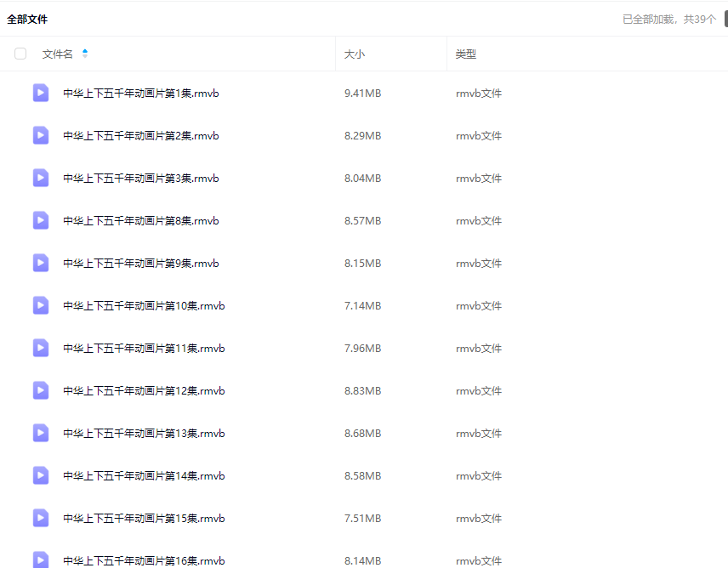728x568 pixels.
Task: Click video icon for 第12集.rmvb
Action: [41, 390]
